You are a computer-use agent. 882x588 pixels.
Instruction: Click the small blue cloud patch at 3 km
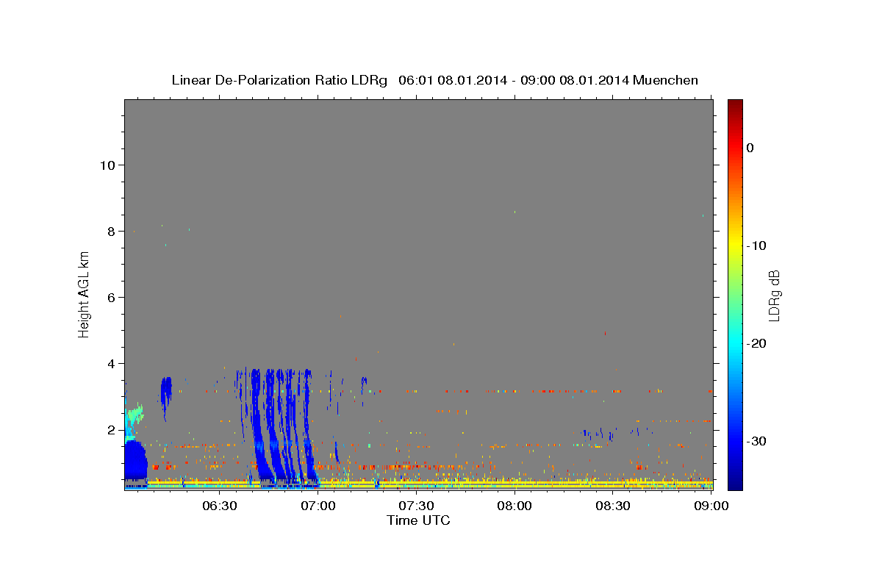(166, 397)
